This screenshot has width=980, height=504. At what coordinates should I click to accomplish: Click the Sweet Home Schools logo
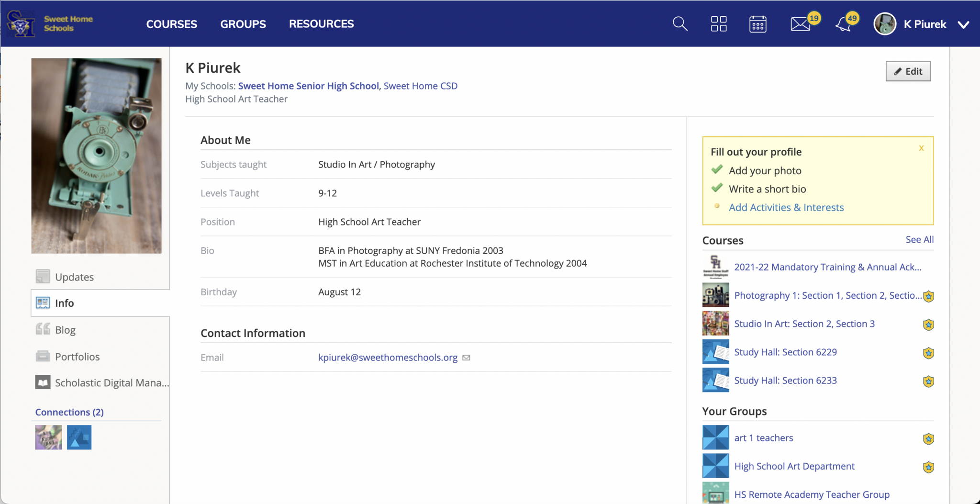pyautogui.click(x=50, y=23)
